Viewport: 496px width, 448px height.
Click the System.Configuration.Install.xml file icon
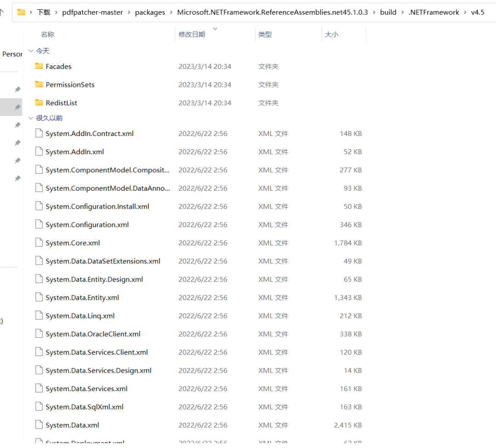tap(39, 206)
